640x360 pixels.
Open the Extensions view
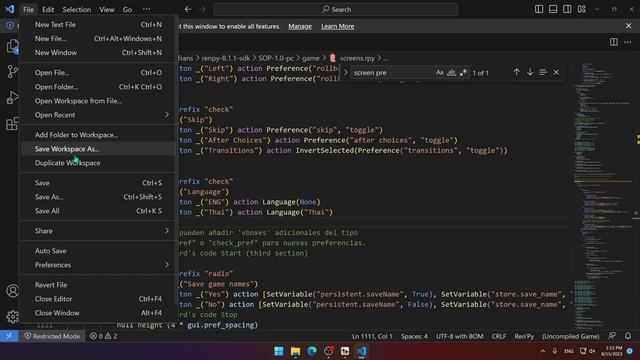pos(12,123)
